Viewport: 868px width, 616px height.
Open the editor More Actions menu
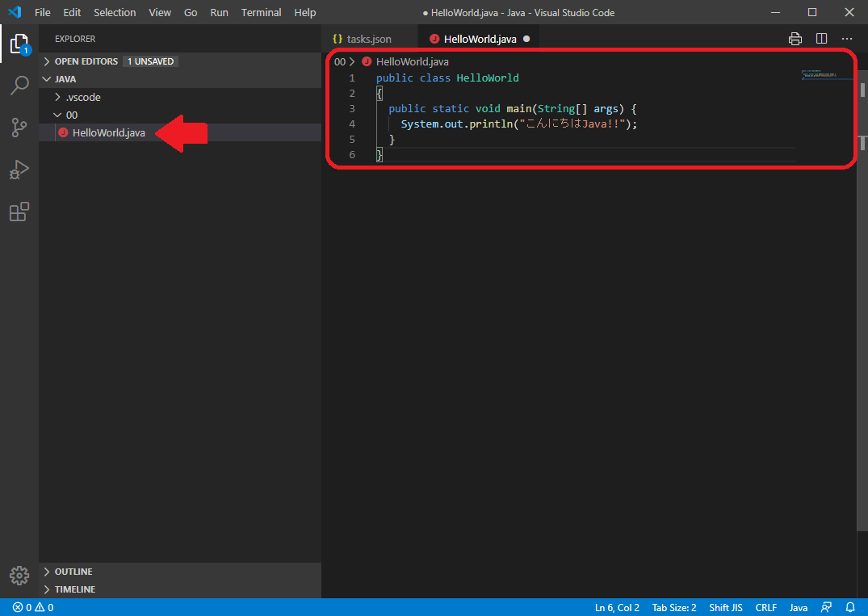pos(847,39)
